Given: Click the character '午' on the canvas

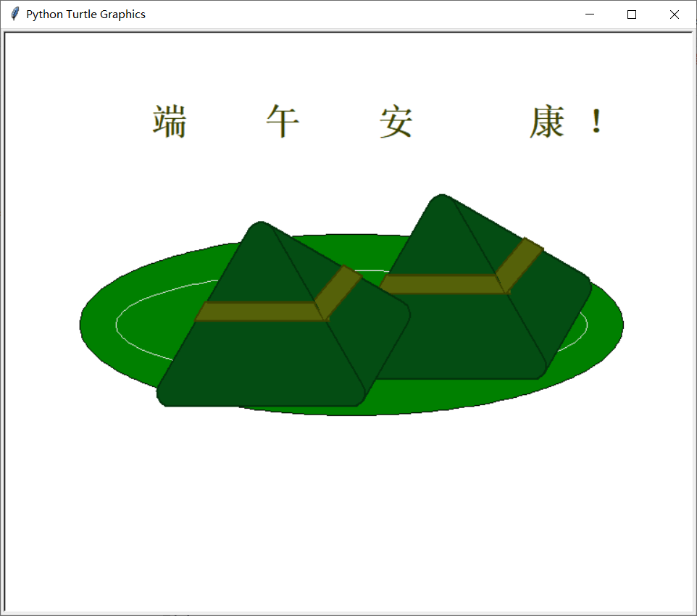Looking at the screenshot, I should click(283, 121).
